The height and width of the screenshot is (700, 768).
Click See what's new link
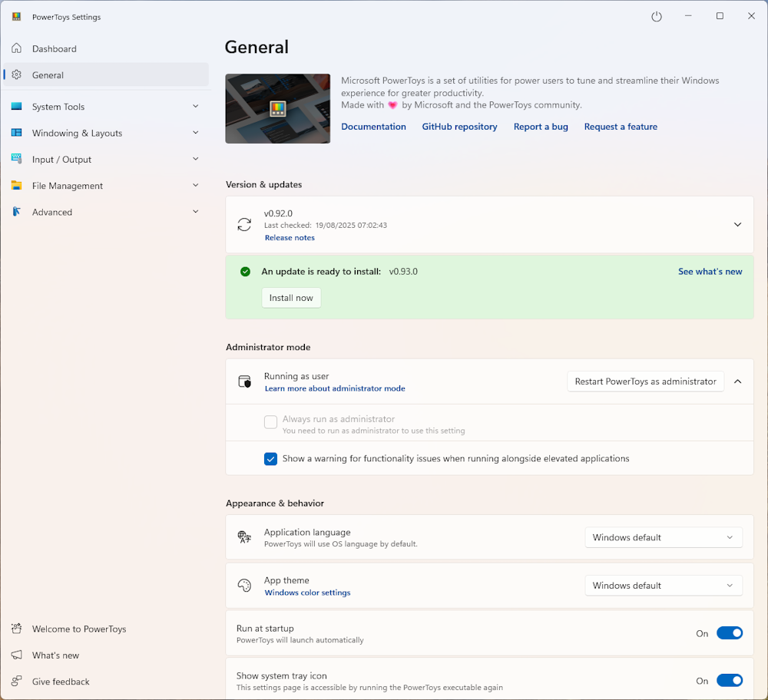710,272
